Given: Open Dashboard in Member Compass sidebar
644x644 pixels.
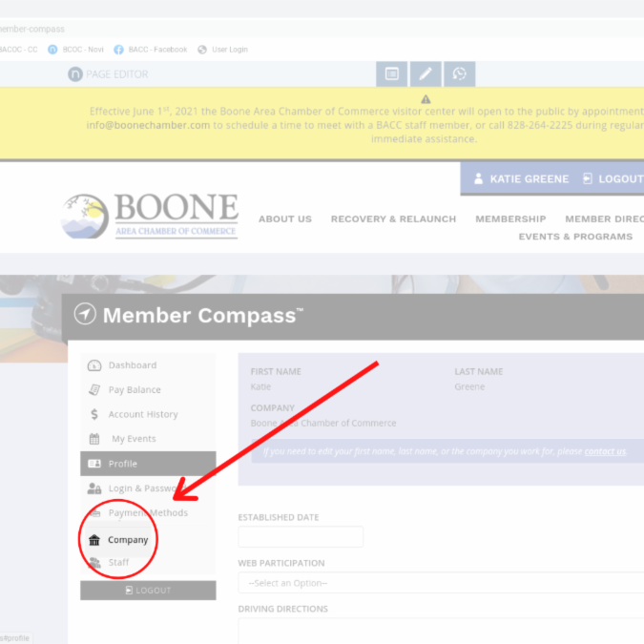Looking at the screenshot, I should pos(148,365).
